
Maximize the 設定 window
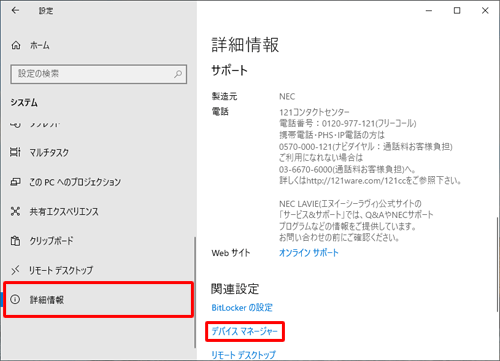click(457, 11)
